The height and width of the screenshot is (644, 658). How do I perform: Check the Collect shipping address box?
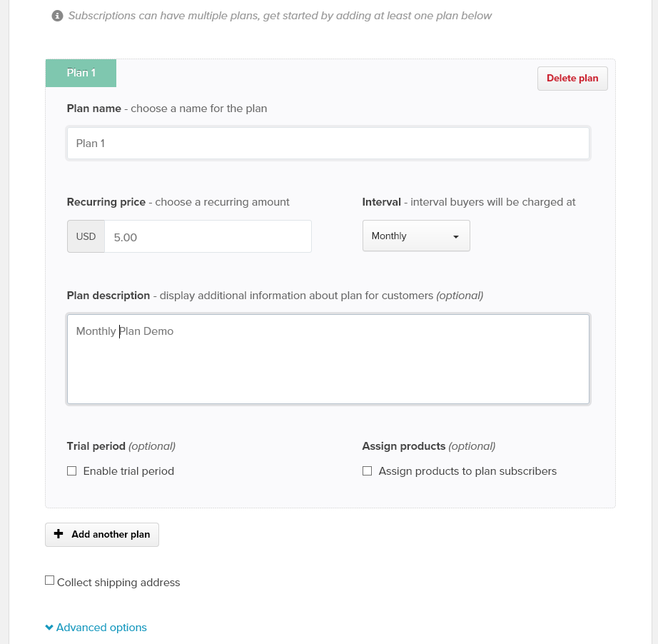[x=49, y=580]
